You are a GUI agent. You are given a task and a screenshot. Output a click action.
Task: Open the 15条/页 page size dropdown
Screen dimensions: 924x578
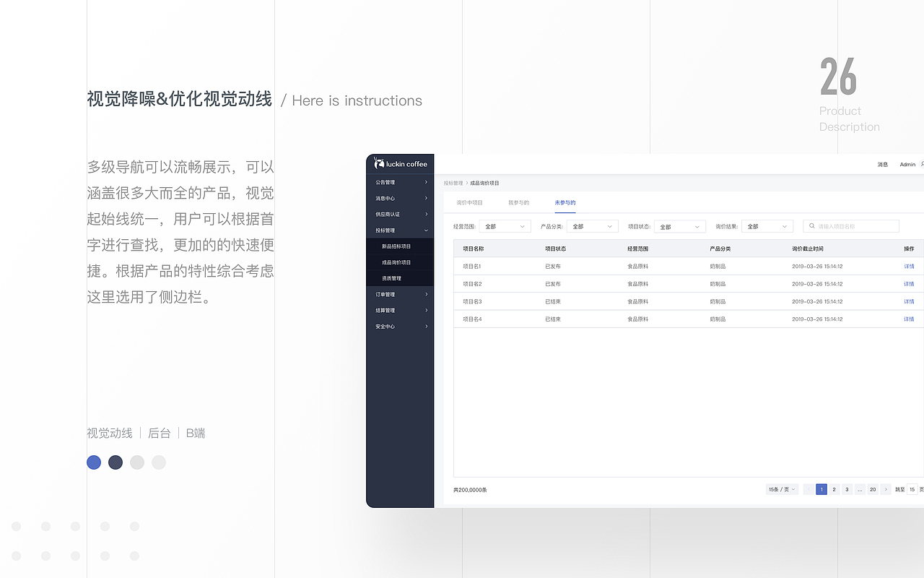click(782, 489)
